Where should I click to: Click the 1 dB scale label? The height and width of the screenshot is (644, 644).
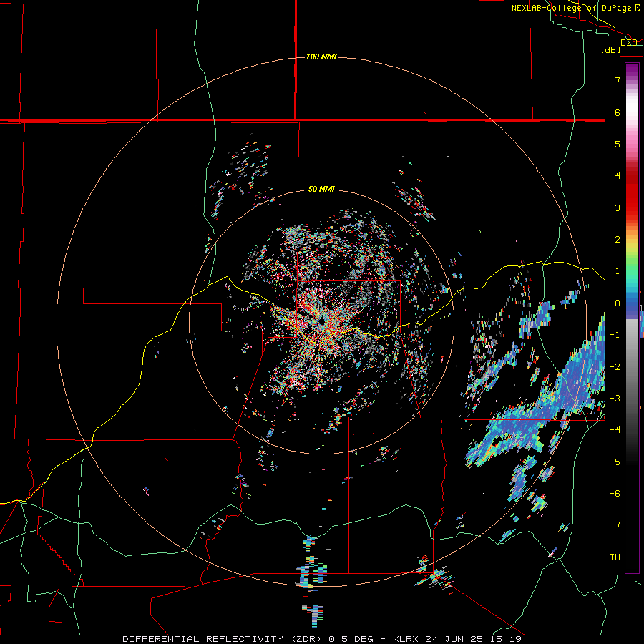pos(618,271)
